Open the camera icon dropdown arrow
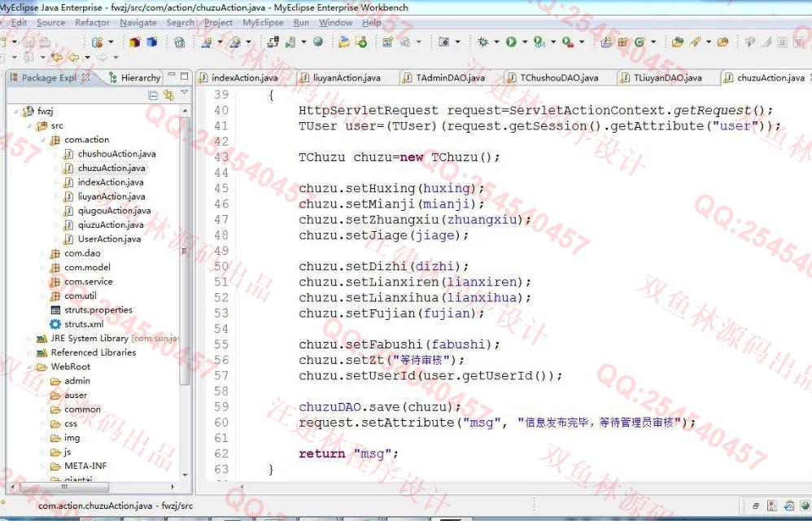812x521 pixels. (x=457, y=42)
